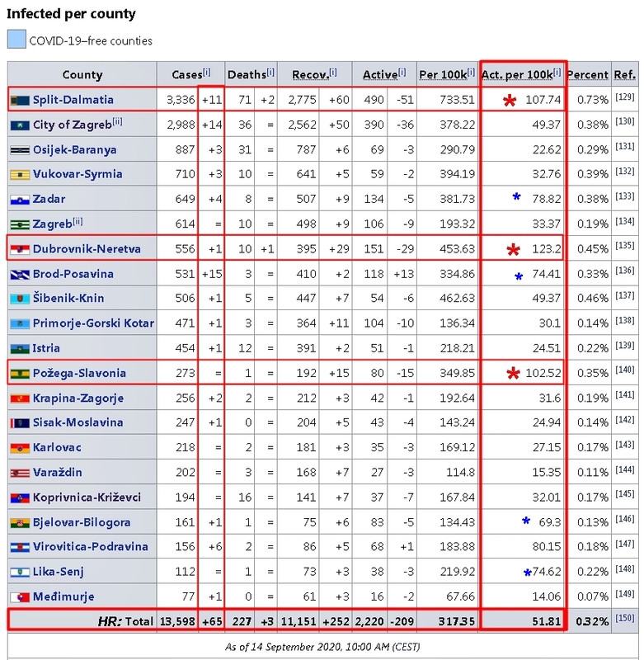This screenshot has width=644, height=660.
Task: Click the Krapina-Zagorje flag icon
Action: coord(20,398)
